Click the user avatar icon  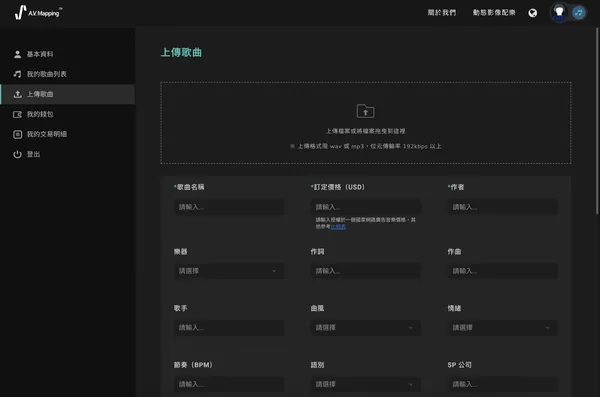pyautogui.click(x=559, y=13)
